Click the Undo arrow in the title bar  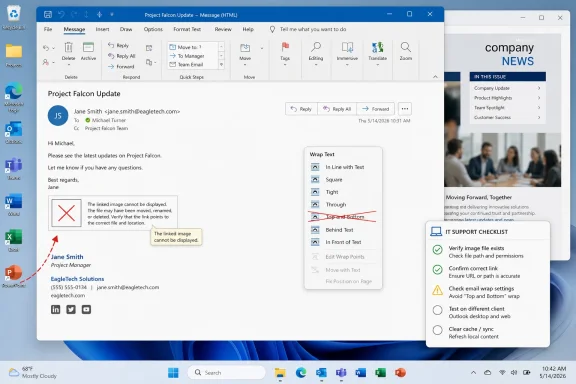tap(61, 14)
